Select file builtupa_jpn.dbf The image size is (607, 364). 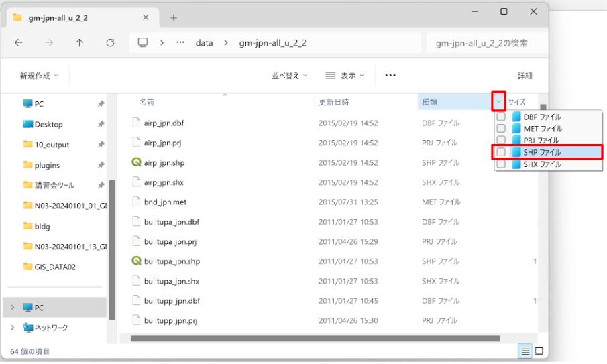[172, 222]
